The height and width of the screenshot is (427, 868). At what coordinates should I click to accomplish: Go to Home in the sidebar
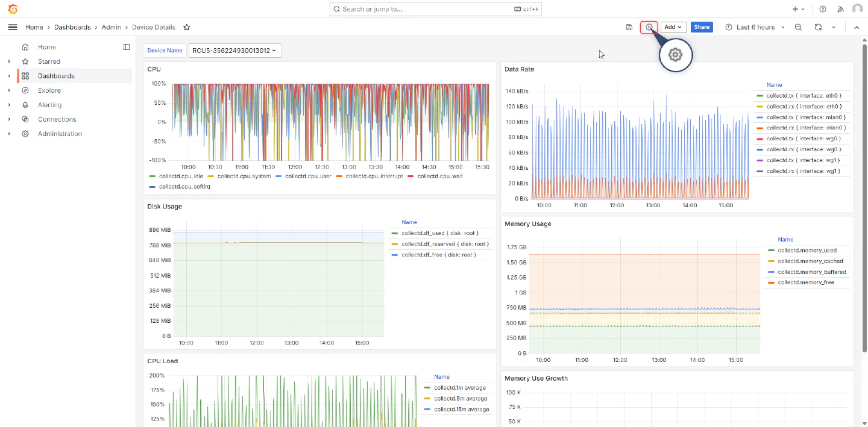[x=47, y=47]
